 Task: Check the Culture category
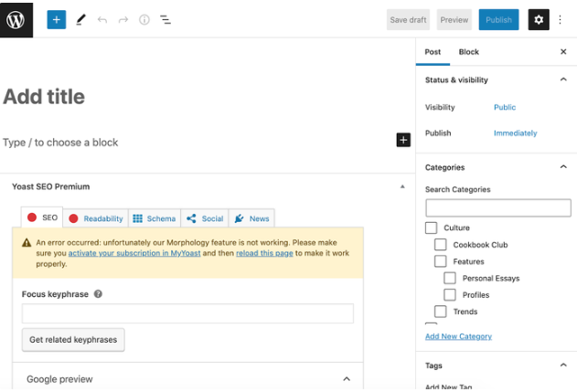coord(432,228)
